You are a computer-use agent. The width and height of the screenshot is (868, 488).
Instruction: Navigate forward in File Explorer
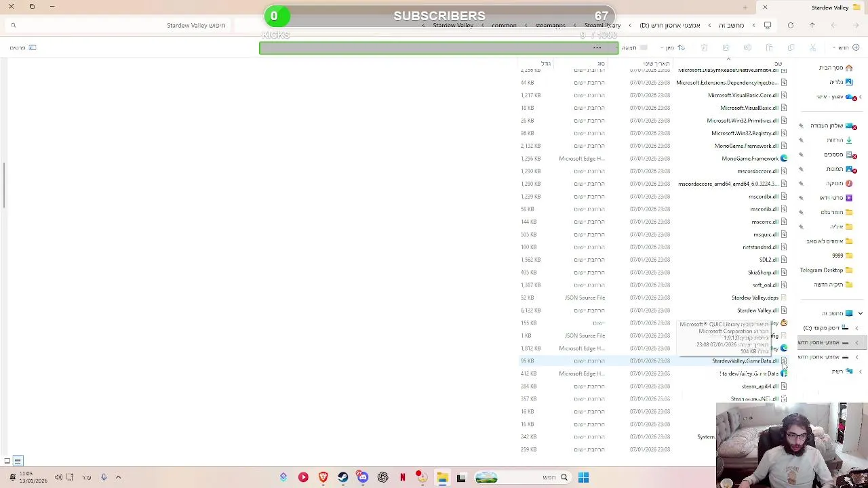coord(833,25)
